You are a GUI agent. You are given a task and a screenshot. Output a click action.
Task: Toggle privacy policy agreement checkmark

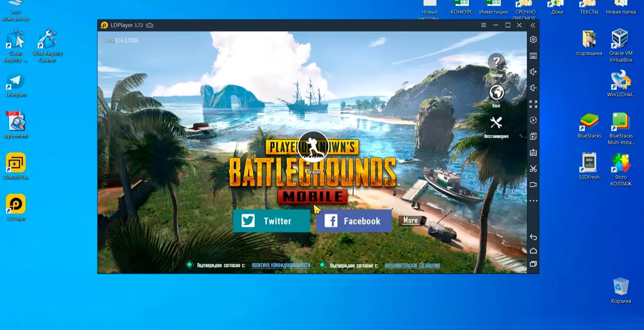pyautogui.click(x=190, y=265)
